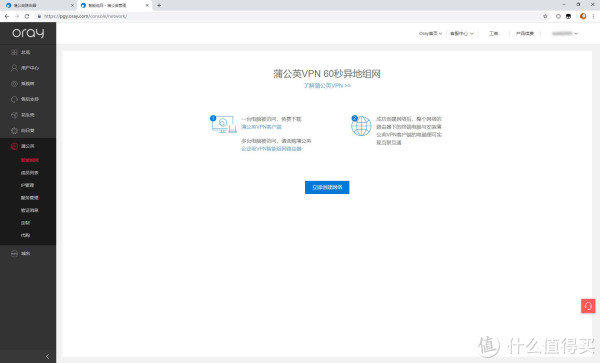Reload the page with browser refresh icon
600x363 pixels.
tap(27, 16)
